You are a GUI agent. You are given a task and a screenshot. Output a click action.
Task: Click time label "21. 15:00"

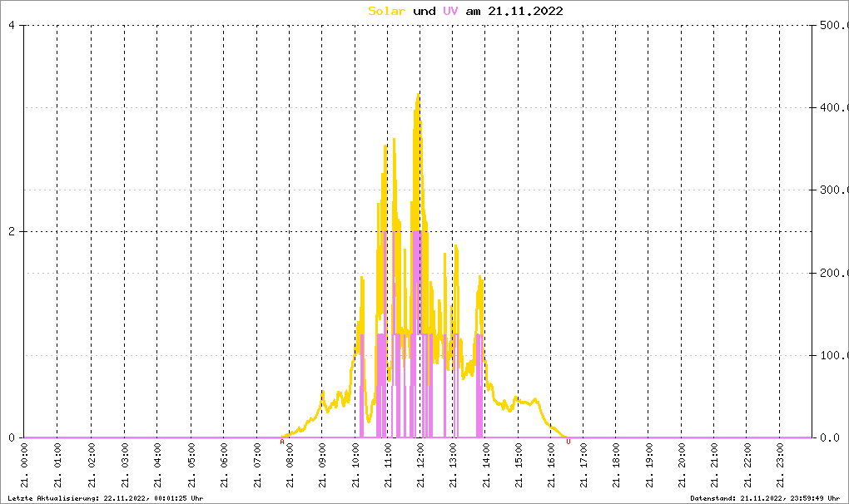pyautogui.click(x=519, y=465)
